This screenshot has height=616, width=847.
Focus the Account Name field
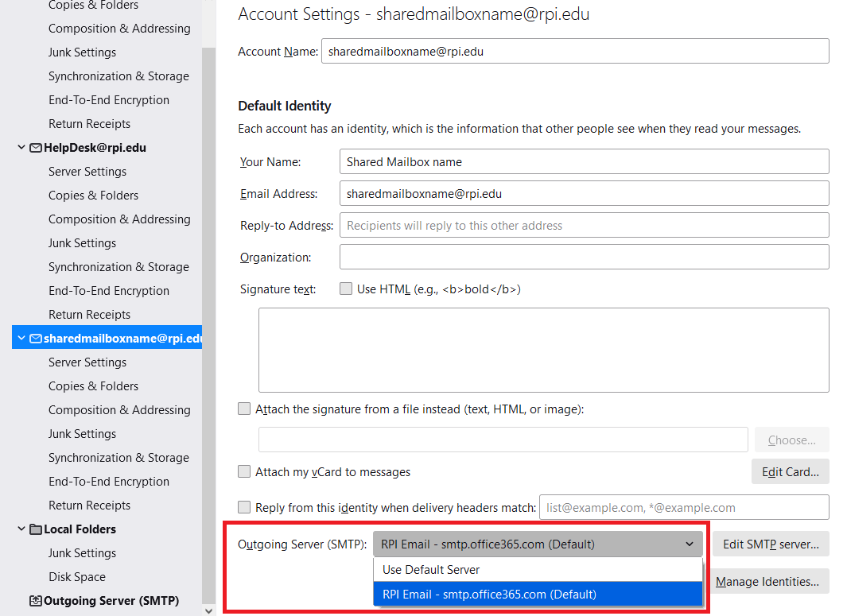click(x=575, y=52)
